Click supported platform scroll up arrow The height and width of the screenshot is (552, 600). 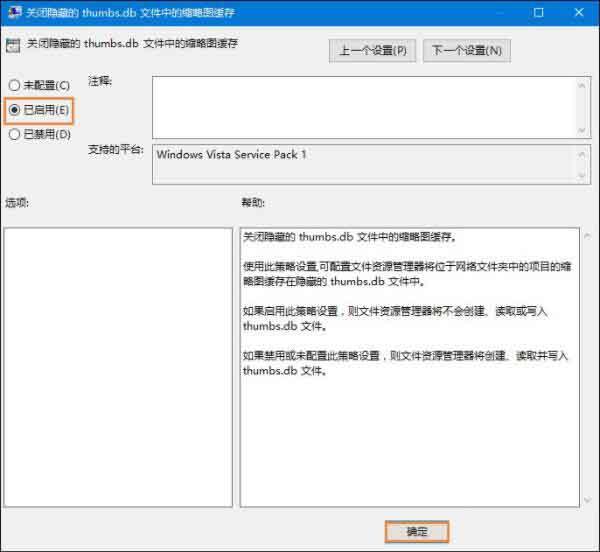pos(582,155)
